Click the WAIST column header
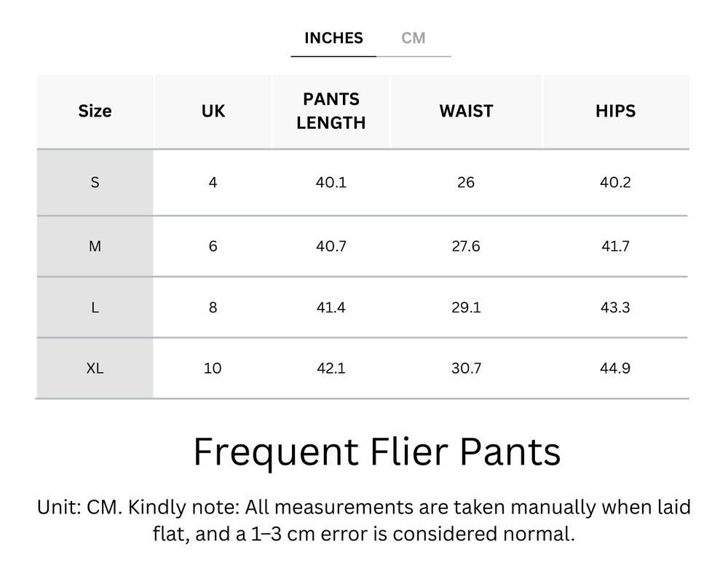Screen dimensions: 728x571 click(x=466, y=111)
